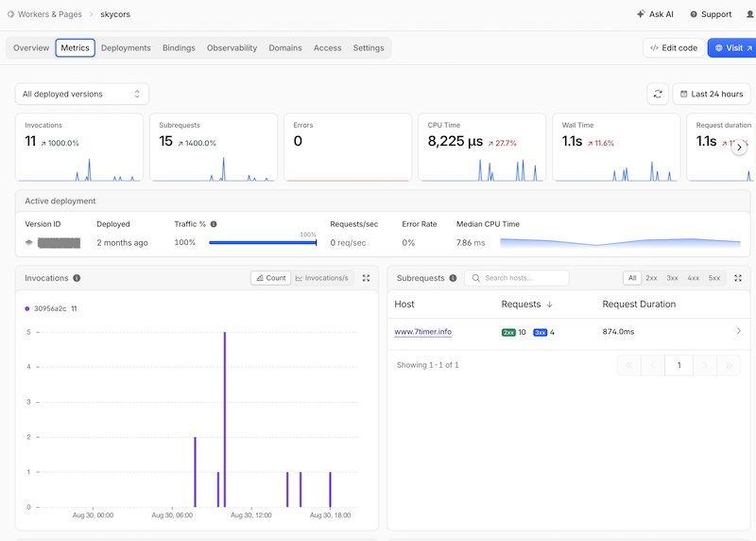Click the 3xx badge in host row

[540, 332]
